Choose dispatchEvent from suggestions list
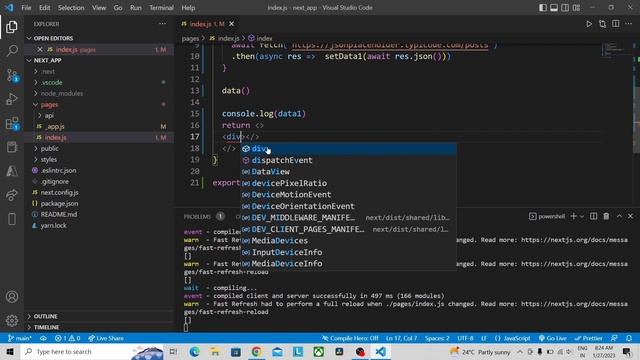Viewport: 640px width, 360px height. [x=348, y=160]
